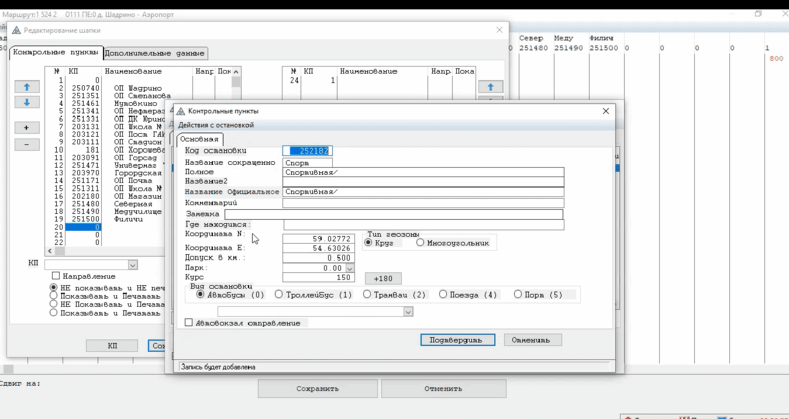
Task: Click the Заметка field
Action: point(394,214)
